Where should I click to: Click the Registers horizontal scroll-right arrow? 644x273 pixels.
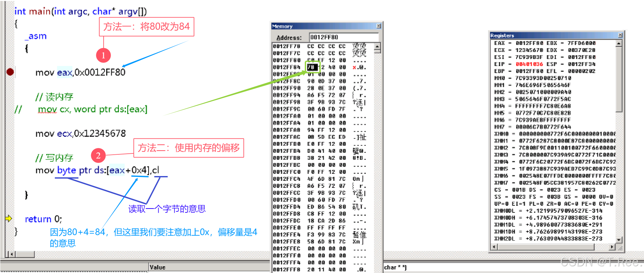[612, 247]
